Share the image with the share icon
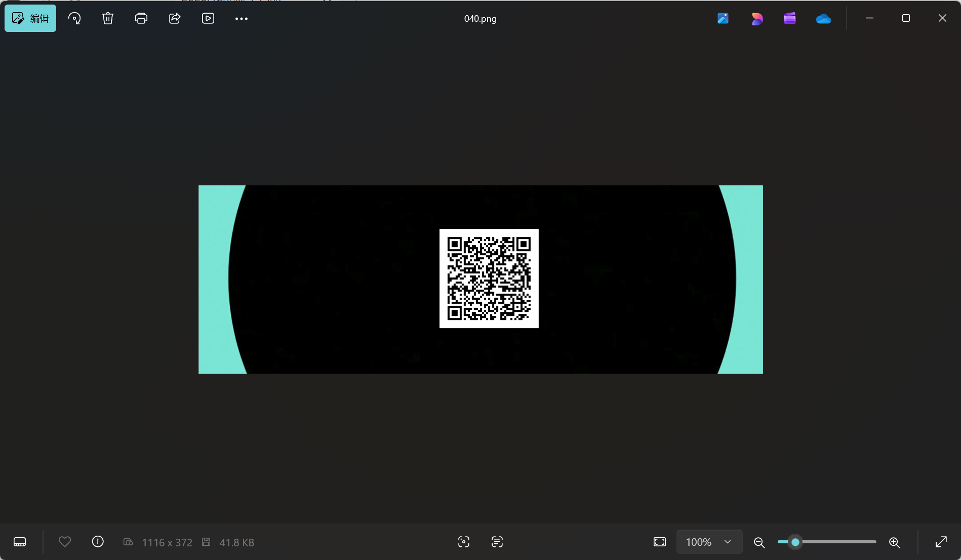The image size is (961, 560). 175,18
